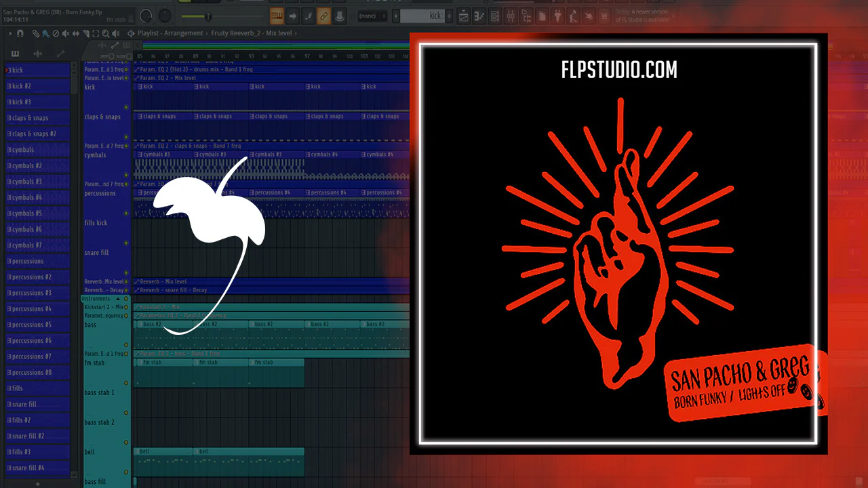
Task: Open the Piano roll icon in toolbar
Action: click(x=479, y=16)
